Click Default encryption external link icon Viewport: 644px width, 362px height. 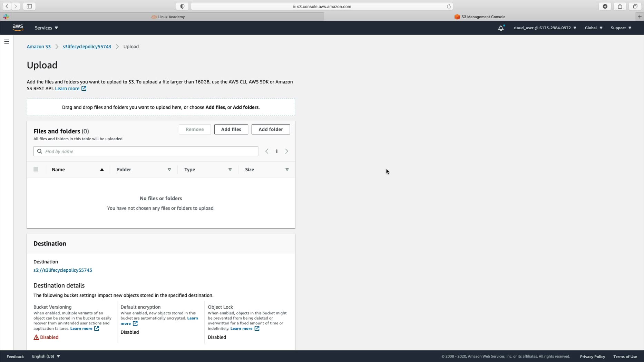[x=135, y=323]
